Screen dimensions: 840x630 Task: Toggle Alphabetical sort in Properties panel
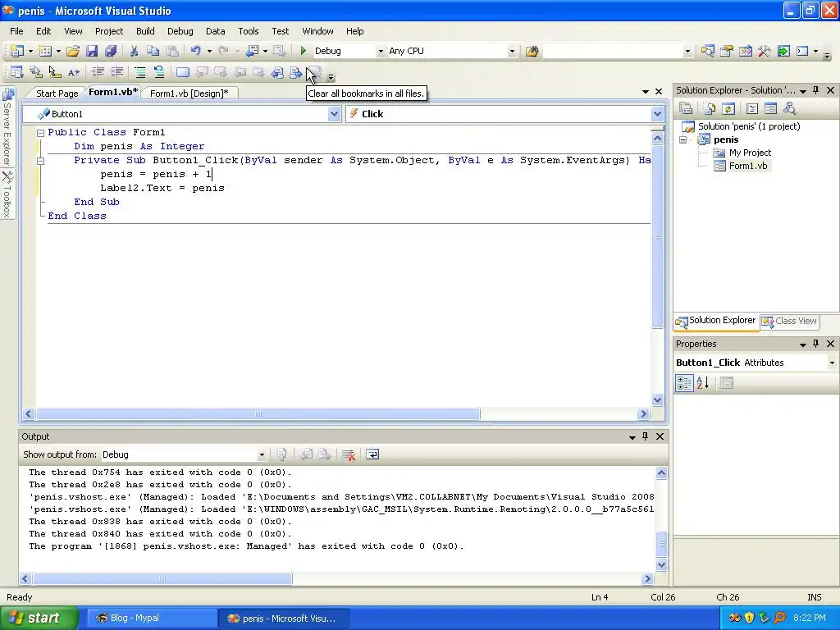click(x=703, y=383)
